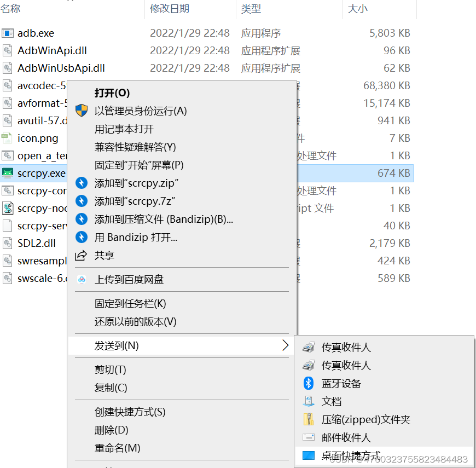Select 用记事本打开 menu entry

coord(124,129)
